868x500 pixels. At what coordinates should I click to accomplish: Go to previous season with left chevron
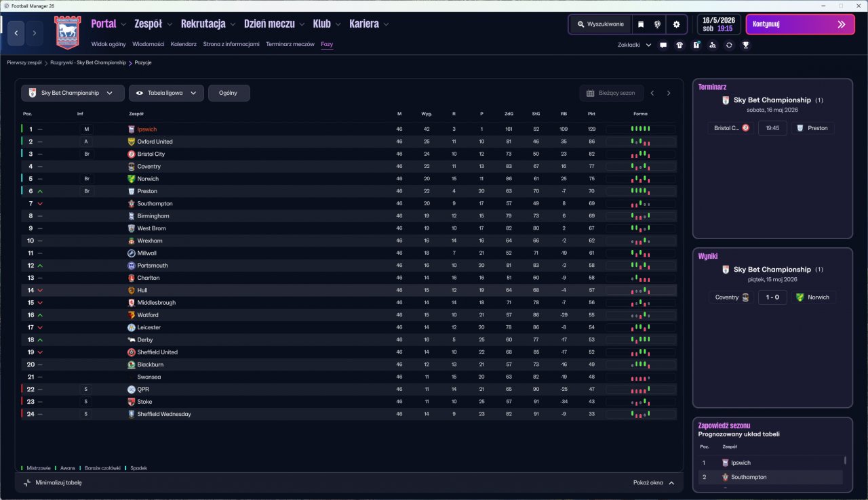tap(652, 93)
